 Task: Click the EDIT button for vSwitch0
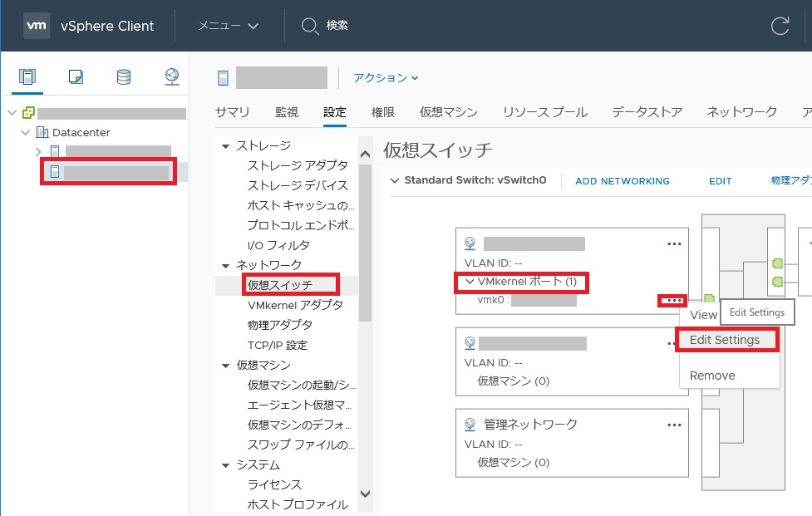pyautogui.click(x=720, y=181)
